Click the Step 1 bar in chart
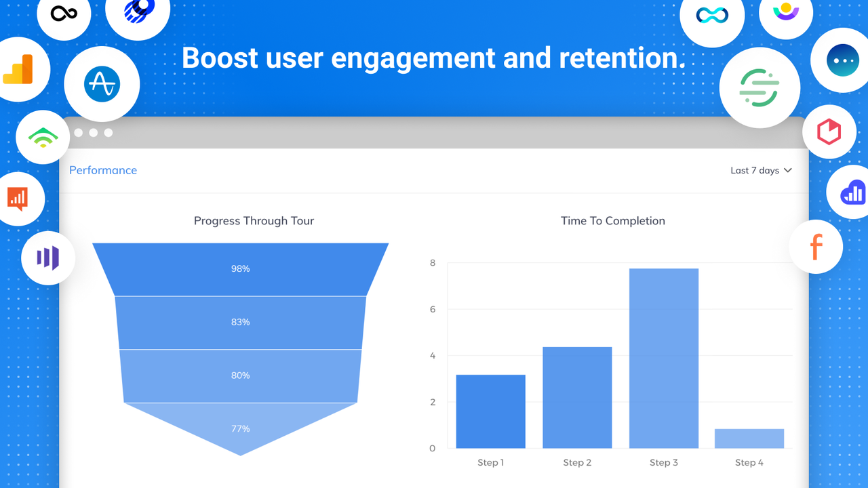 coord(490,411)
